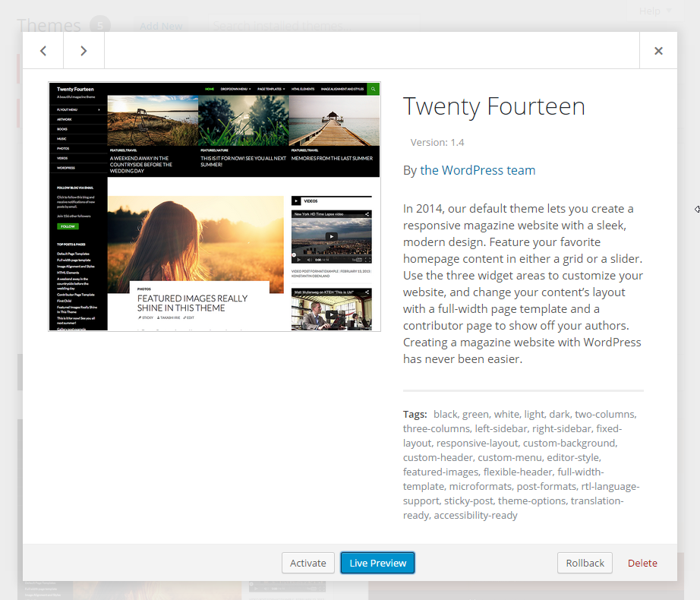
Task: Open the WordPress team author link
Action: pyautogui.click(x=488, y=170)
